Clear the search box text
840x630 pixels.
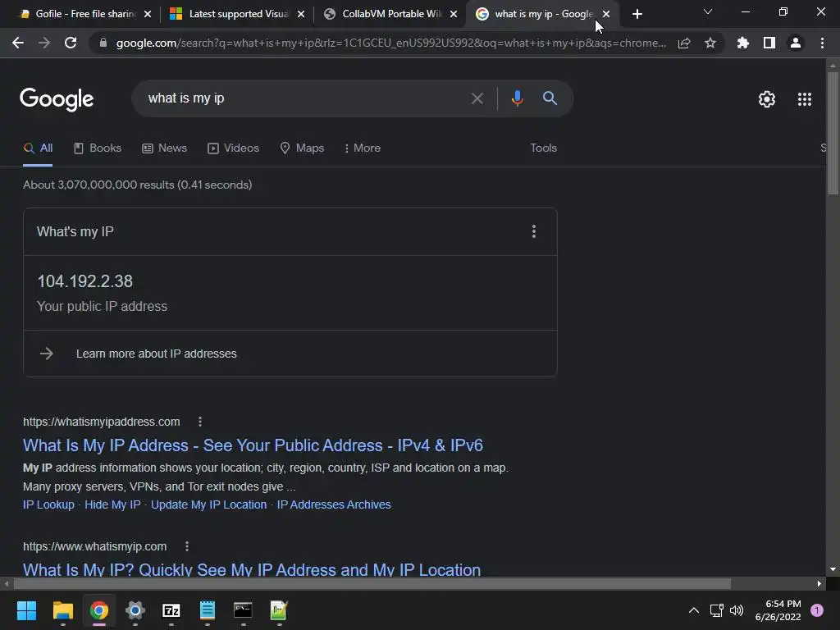477,98
